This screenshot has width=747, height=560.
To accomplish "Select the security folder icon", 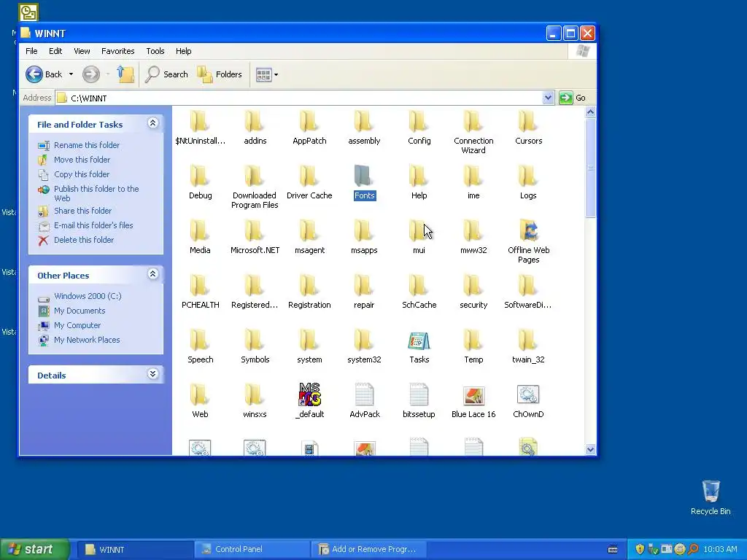I will click(x=473, y=285).
